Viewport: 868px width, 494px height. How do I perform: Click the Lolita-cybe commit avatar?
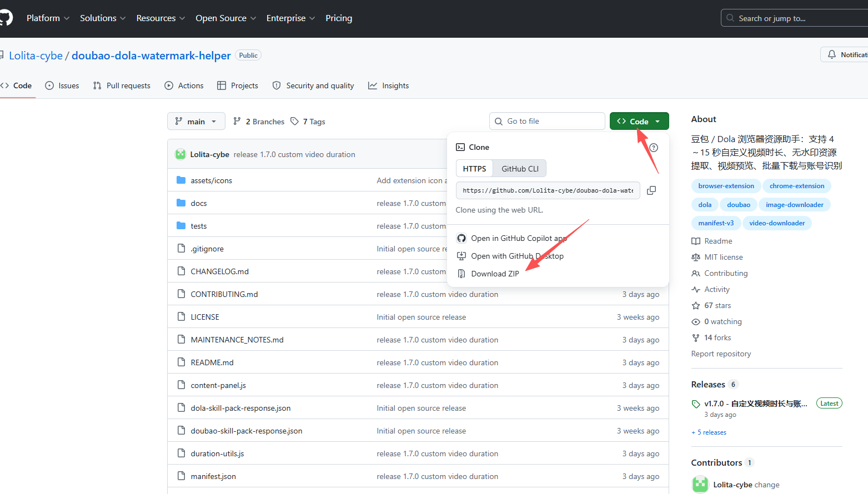point(180,154)
